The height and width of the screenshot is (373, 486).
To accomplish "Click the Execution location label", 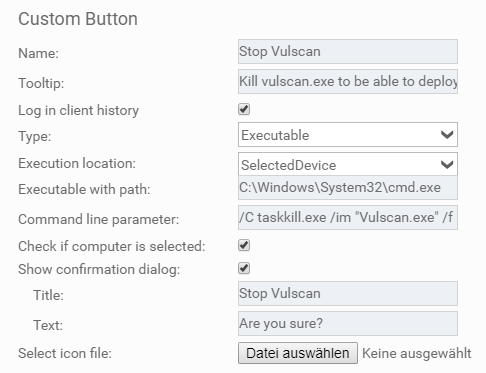I will pos(77,163).
